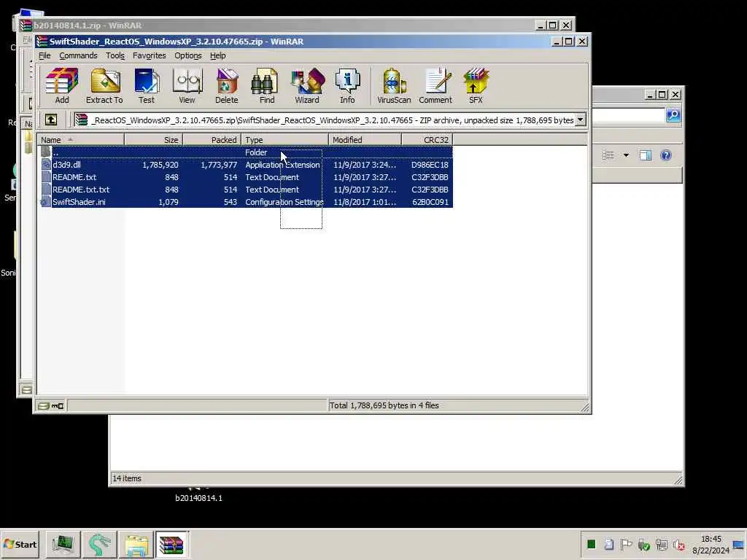Open the View file tool
This screenshot has width=747, height=560.
[x=187, y=86]
